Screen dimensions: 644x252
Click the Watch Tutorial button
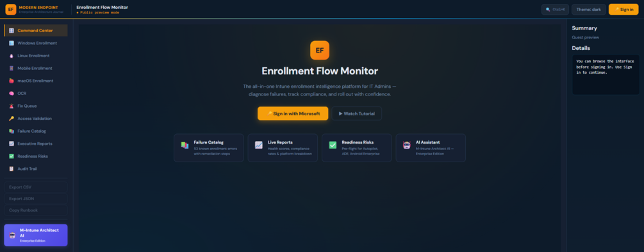(x=357, y=113)
